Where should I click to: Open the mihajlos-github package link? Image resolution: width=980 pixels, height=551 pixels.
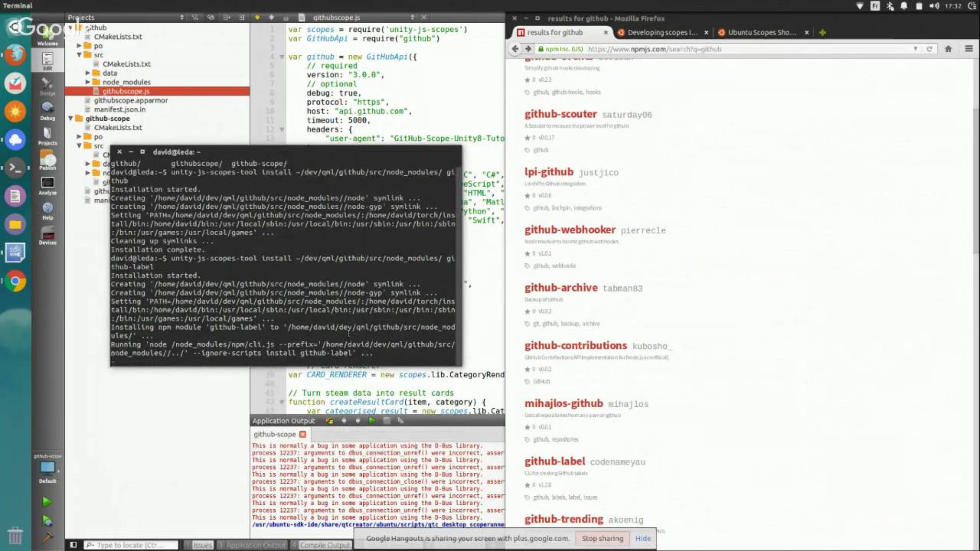(563, 403)
